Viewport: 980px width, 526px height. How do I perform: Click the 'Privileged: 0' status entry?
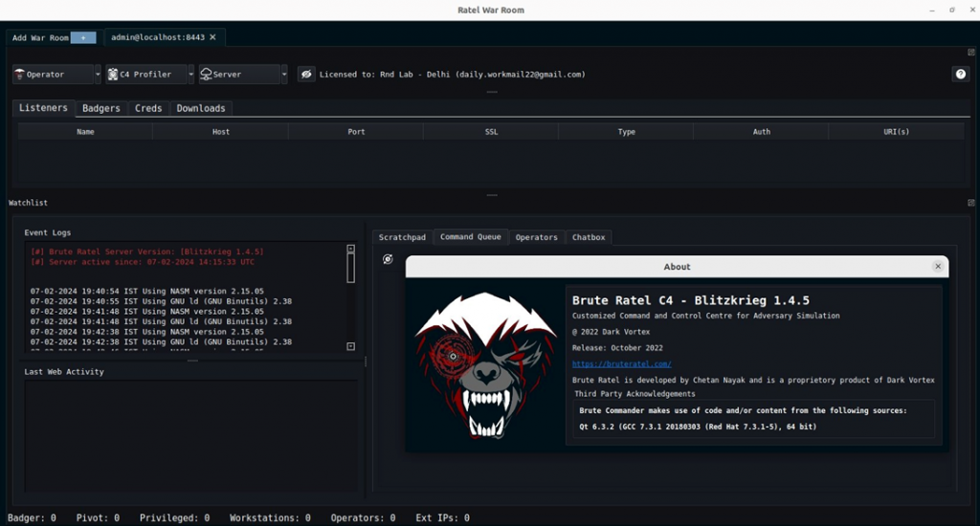click(x=174, y=518)
